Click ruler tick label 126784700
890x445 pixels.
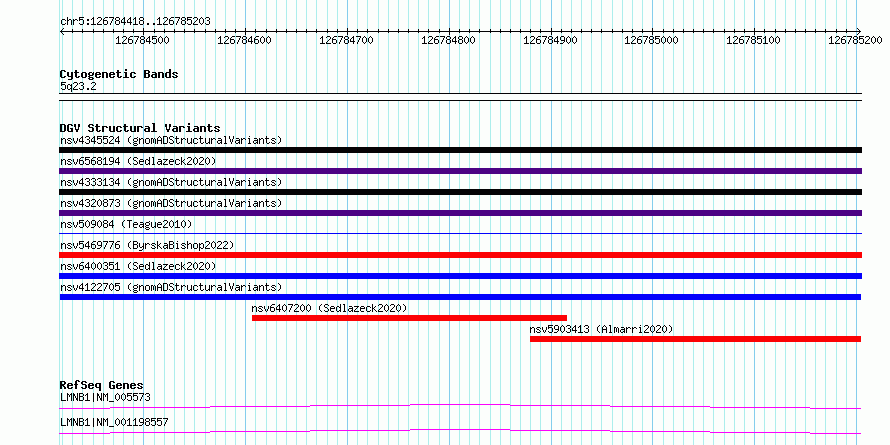(x=346, y=40)
